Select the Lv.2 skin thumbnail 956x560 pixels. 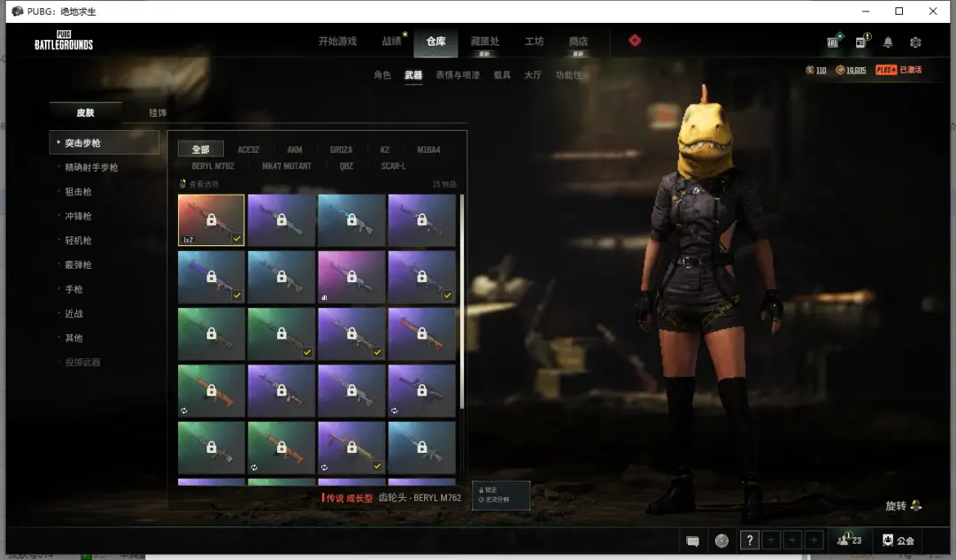(211, 220)
